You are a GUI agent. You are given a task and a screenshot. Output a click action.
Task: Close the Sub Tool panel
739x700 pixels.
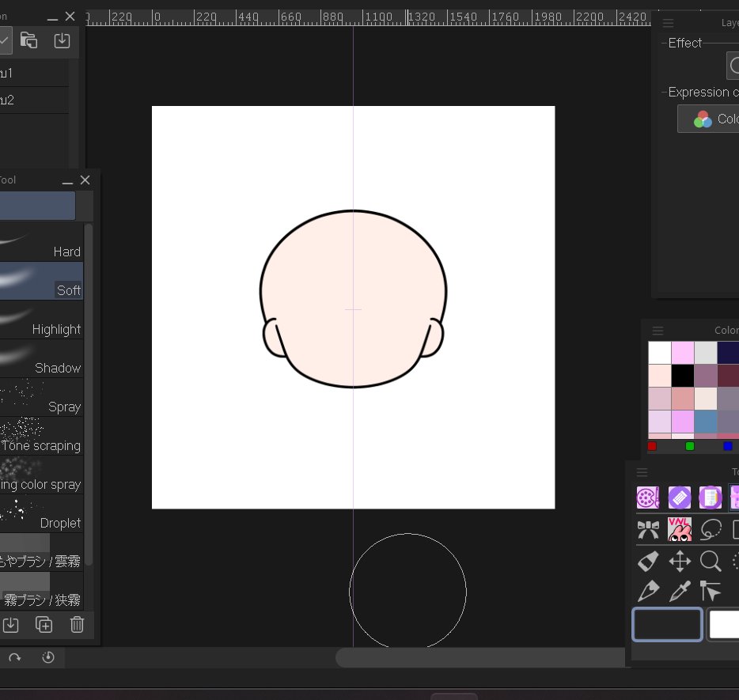coord(85,180)
